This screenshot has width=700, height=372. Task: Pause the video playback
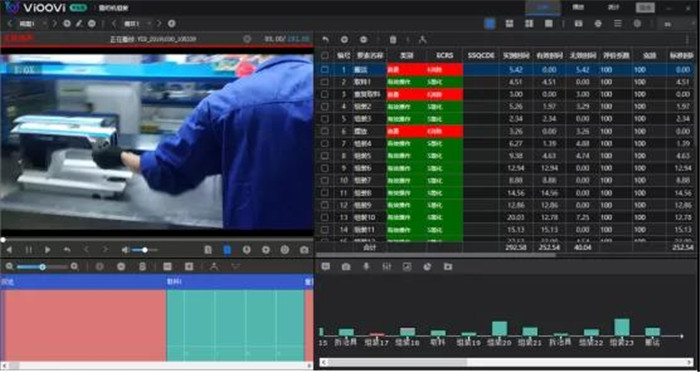29,250
